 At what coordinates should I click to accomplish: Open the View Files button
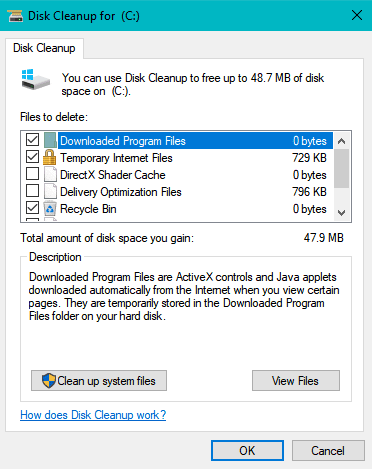[x=296, y=380]
